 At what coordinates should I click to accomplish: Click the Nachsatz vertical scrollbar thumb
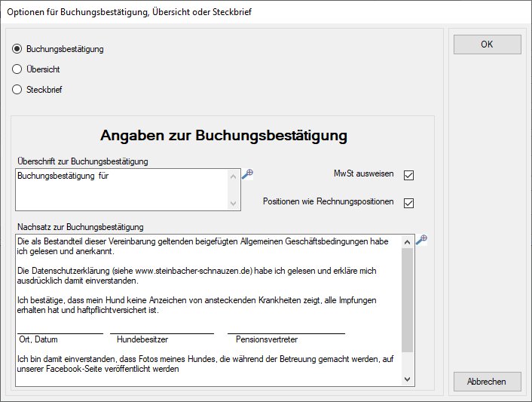[408, 300]
